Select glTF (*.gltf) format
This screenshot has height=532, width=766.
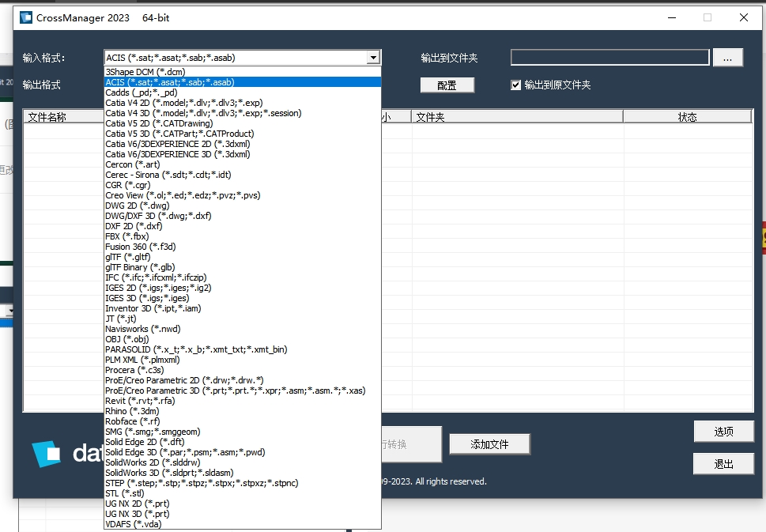tap(243, 256)
